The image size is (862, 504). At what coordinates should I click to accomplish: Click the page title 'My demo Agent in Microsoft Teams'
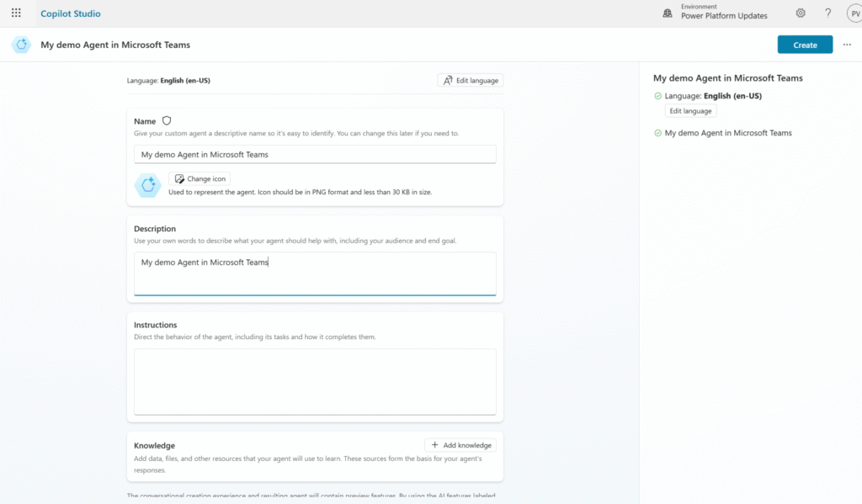tap(115, 45)
